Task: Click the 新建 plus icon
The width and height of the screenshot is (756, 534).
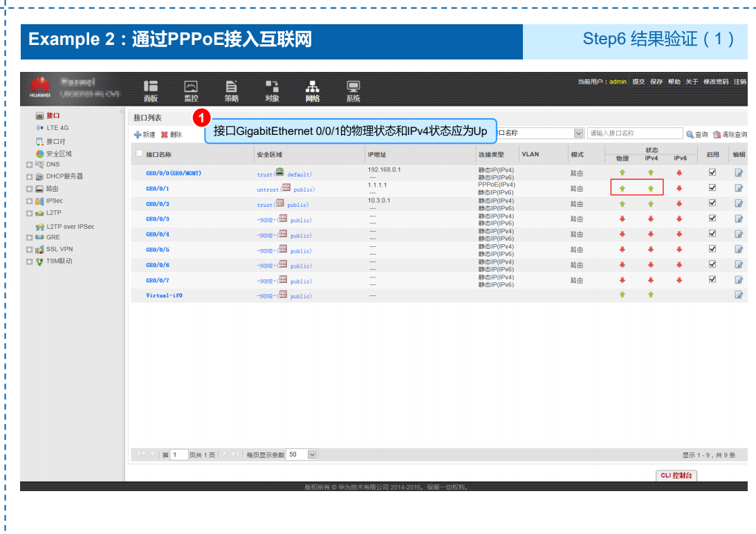Action: click(138, 135)
